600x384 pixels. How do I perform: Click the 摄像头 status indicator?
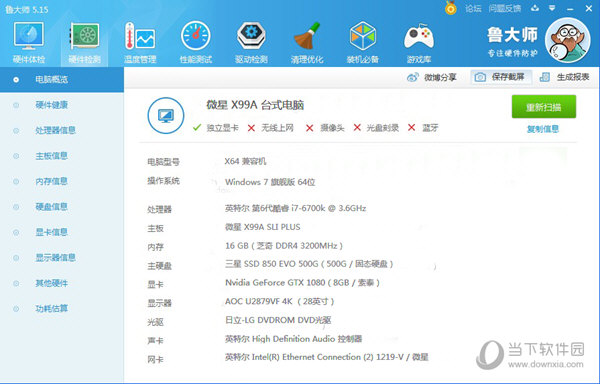coord(325,128)
